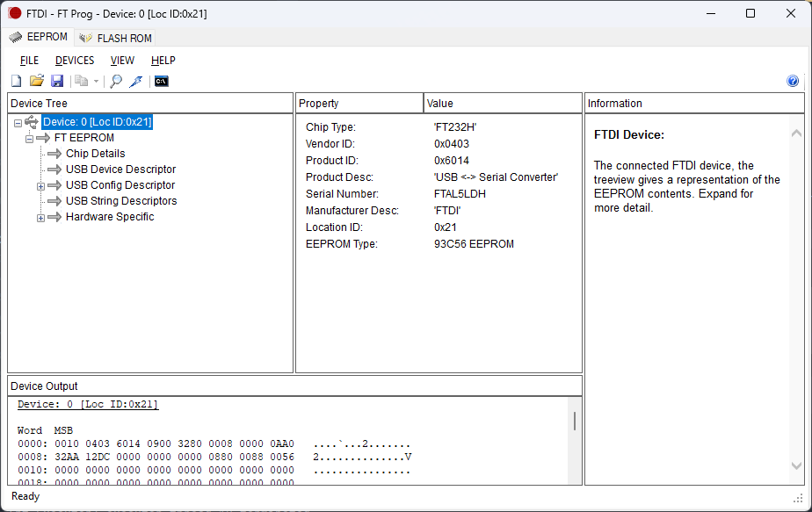The height and width of the screenshot is (512, 812).
Task: Select USB Config Descriptor tree item
Action: coord(120,185)
